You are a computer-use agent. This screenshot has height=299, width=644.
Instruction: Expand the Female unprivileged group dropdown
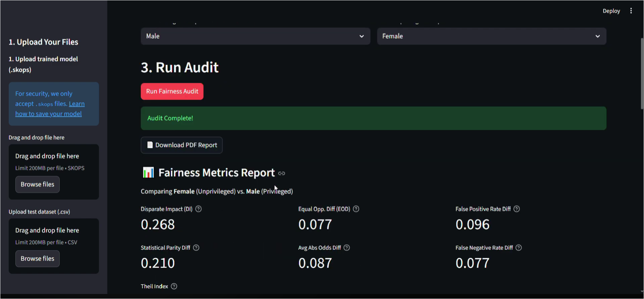(x=491, y=36)
